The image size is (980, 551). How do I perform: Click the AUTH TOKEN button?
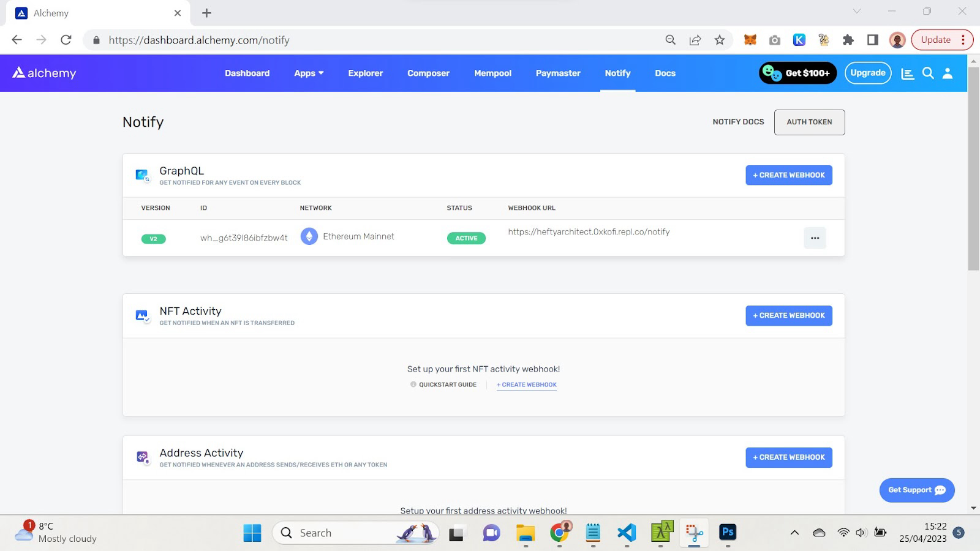[809, 122]
